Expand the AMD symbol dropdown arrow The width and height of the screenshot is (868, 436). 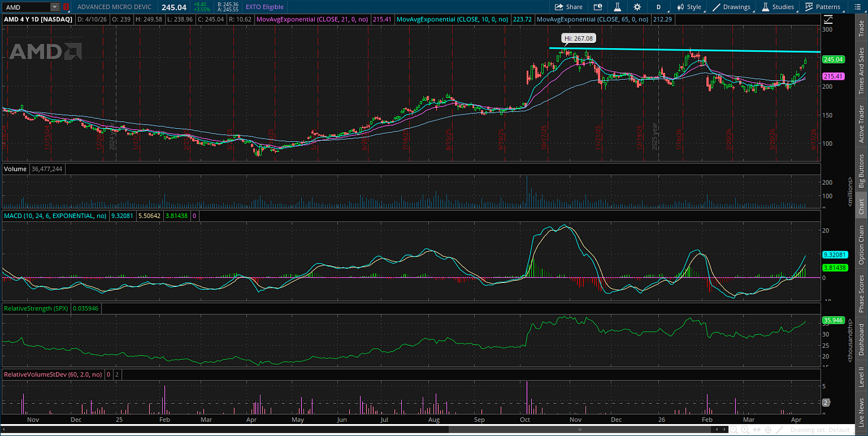(55, 7)
